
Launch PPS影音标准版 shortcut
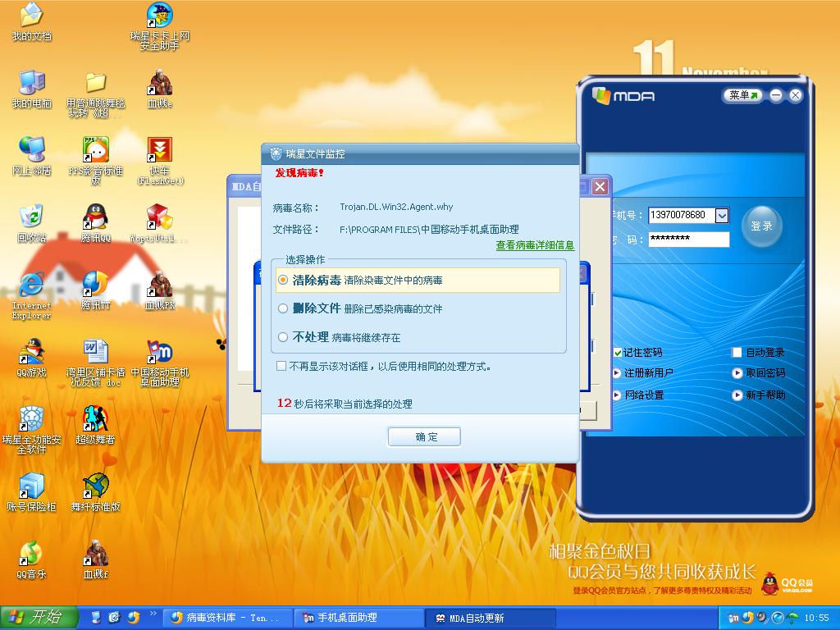click(x=95, y=162)
